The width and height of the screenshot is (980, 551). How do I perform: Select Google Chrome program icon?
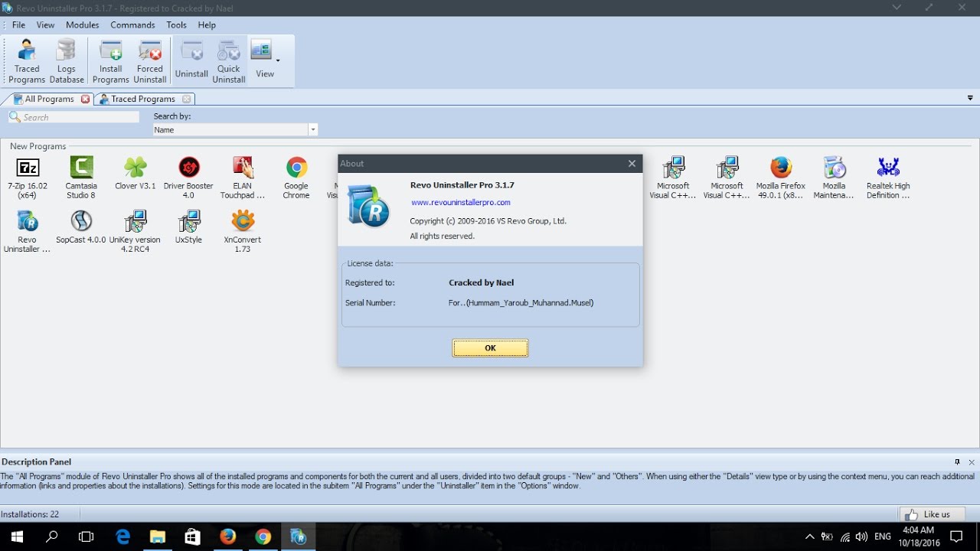pos(296,178)
